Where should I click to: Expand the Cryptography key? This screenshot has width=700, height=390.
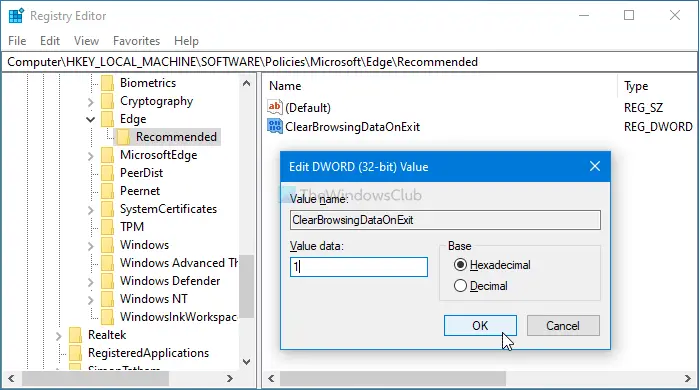91,102
